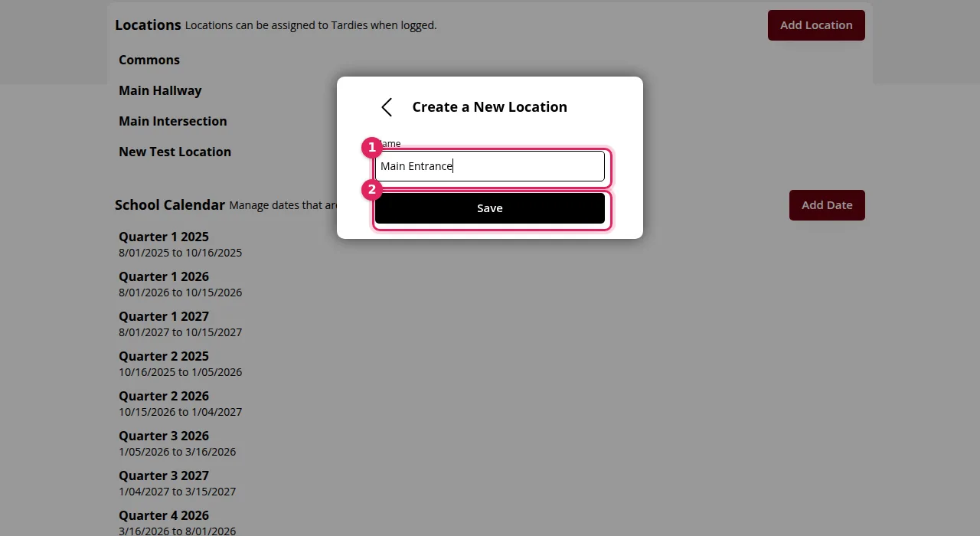Open the Add Location dialog
This screenshot has height=536, width=980.
click(816, 25)
